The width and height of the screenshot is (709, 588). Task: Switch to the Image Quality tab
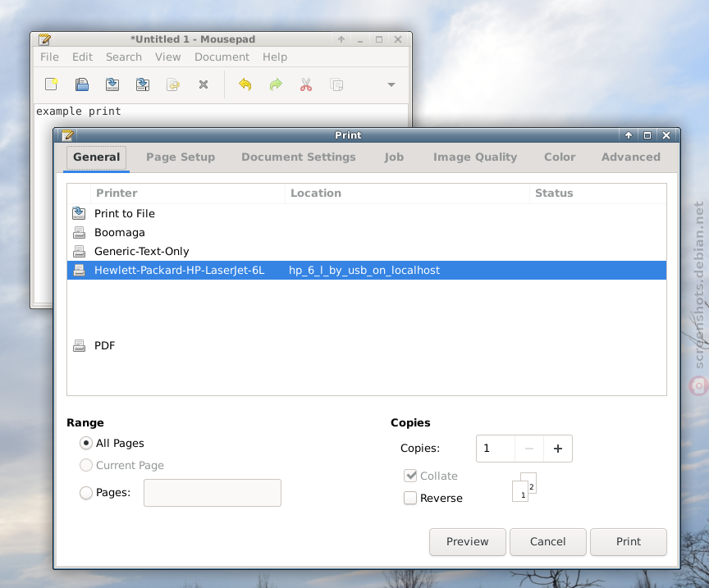[475, 157]
